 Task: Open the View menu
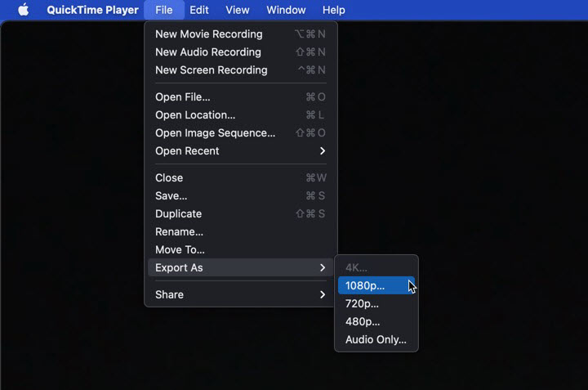[x=237, y=10]
